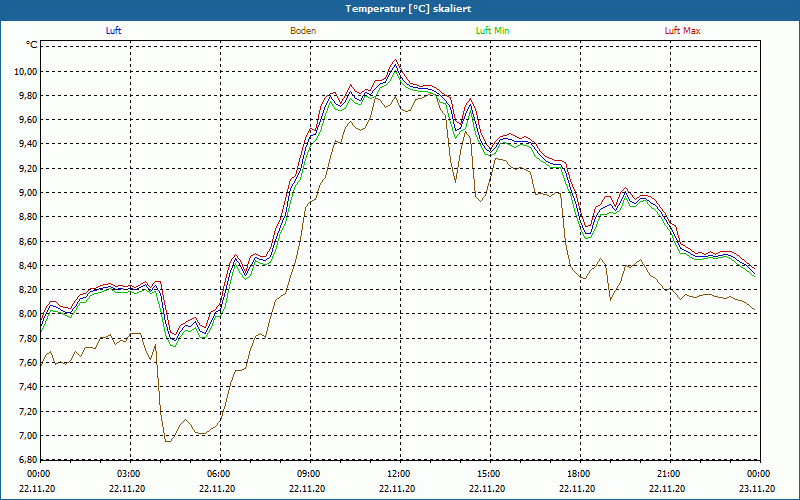The height and width of the screenshot is (500, 800).
Task: Click the 8,20 Y-axis value
Action: [x=29, y=290]
